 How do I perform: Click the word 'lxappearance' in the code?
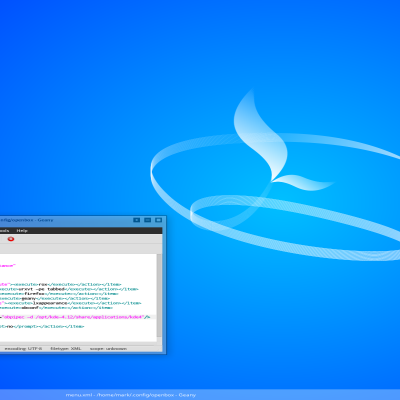coord(51,303)
